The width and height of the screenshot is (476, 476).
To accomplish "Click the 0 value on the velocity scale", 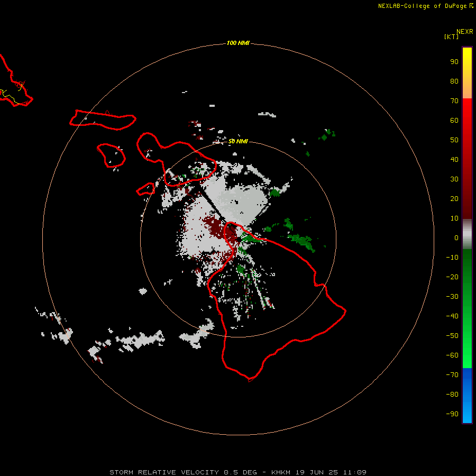I will [456, 237].
